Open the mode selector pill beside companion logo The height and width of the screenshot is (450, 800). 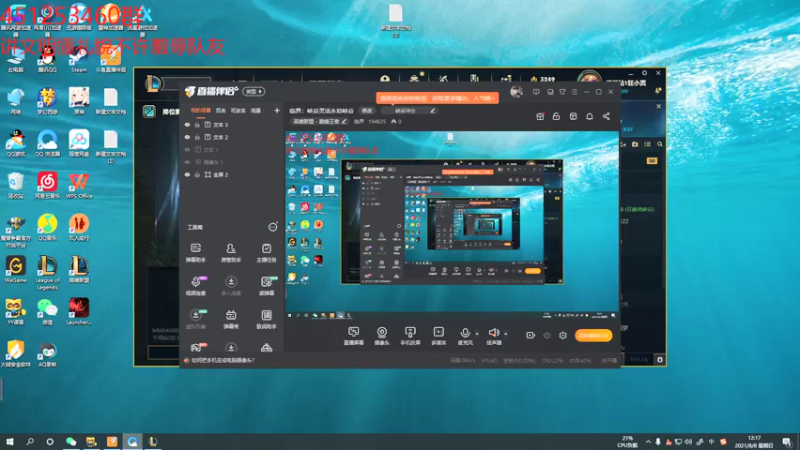coord(254,92)
